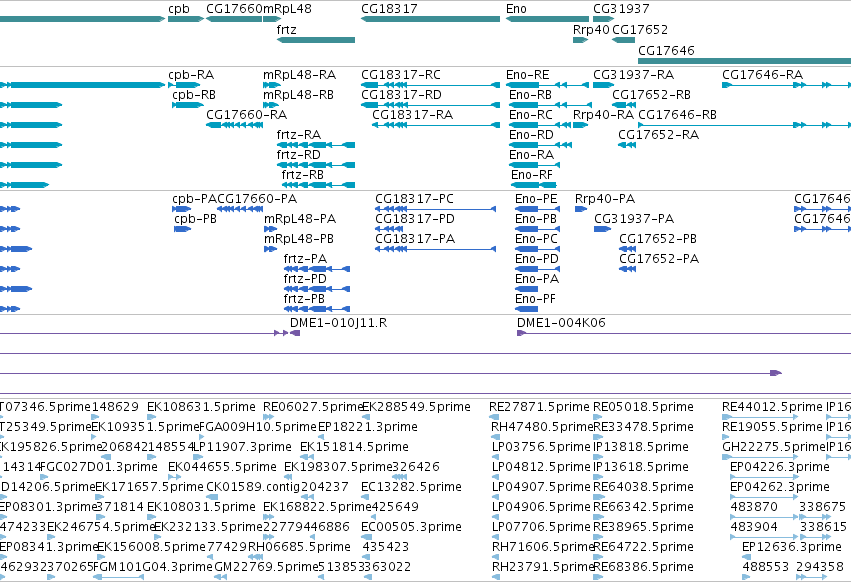Screen dimensions: 851x582
Task: Open protein cpb-PB
Action: tap(195, 219)
